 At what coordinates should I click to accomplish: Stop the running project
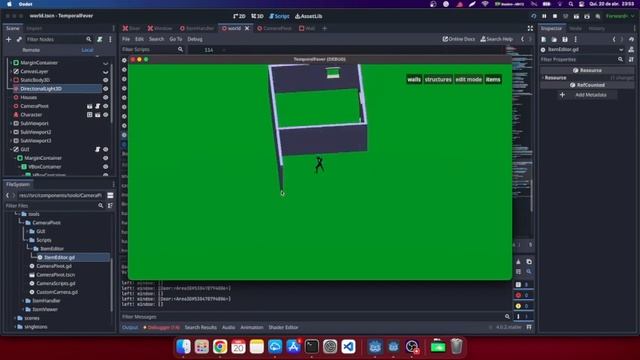point(555,16)
